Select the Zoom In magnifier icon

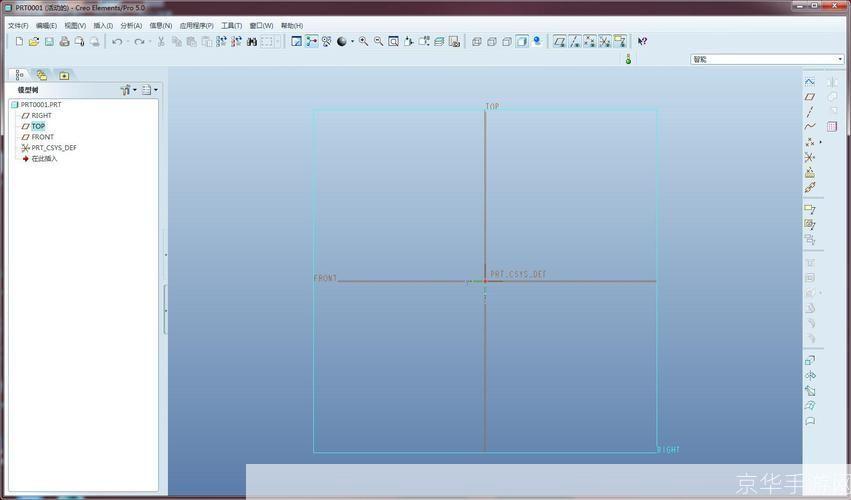tap(364, 42)
